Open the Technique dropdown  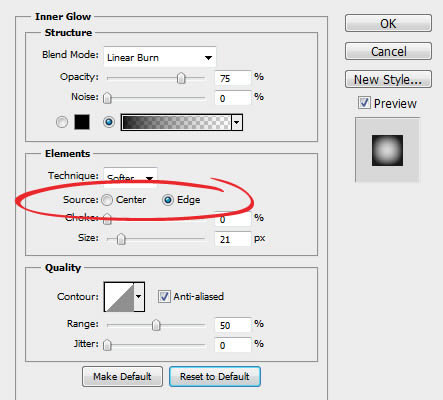130,177
